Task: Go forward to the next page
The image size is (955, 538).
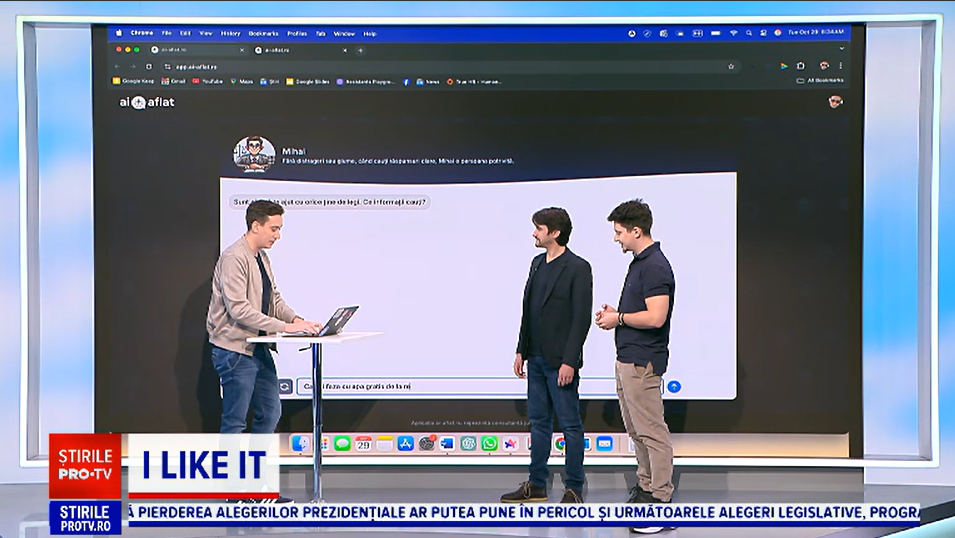Action: coord(133,66)
